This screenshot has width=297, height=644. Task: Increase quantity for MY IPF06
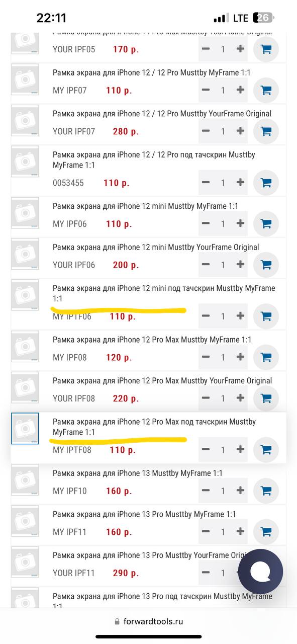click(240, 223)
